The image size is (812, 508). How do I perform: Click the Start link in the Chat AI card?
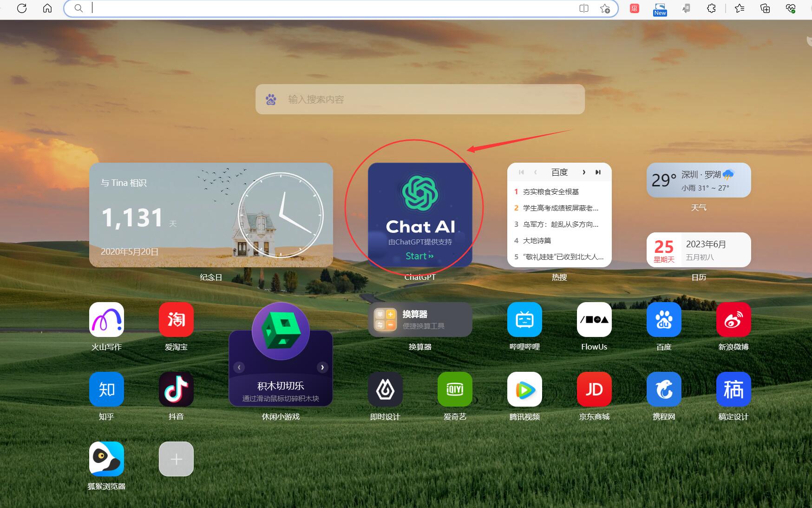point(419,256)
